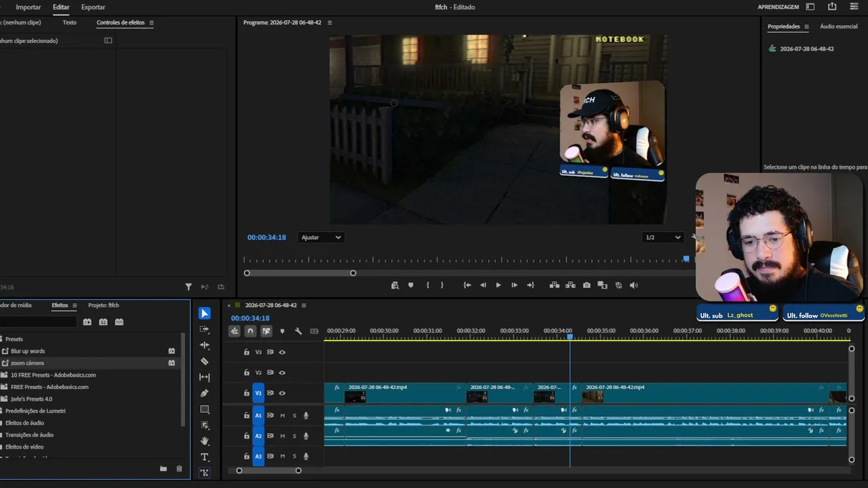Toggle lock on the V1 track
Image resolution: width=868 pixels, height=488 pixels.
(x=247, y=393)
